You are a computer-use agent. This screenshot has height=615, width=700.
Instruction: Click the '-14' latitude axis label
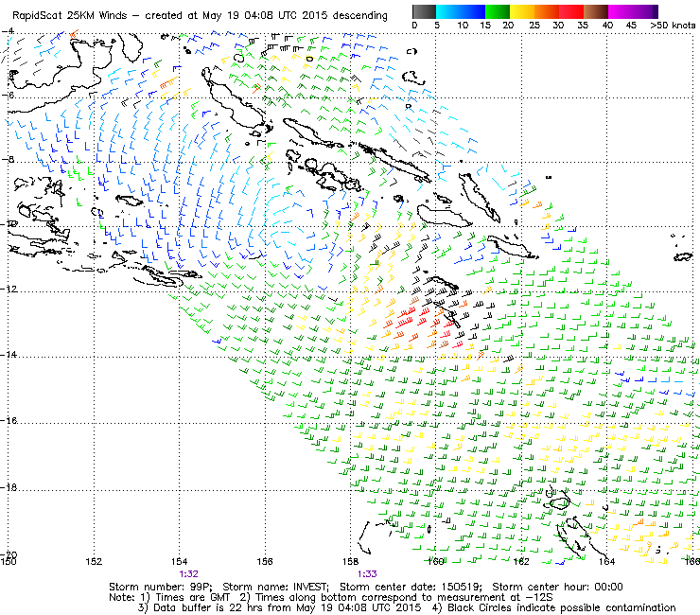click(x=9, y=355)
